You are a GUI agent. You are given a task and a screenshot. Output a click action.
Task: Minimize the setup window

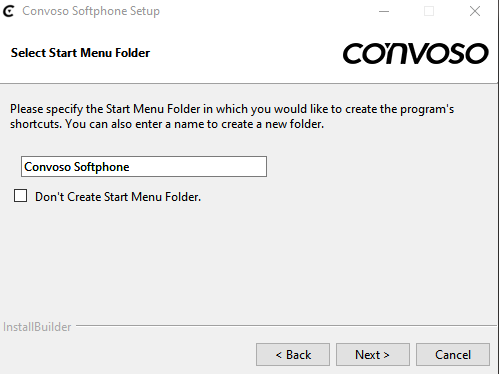pyautogui.click(x=384, y=11)
